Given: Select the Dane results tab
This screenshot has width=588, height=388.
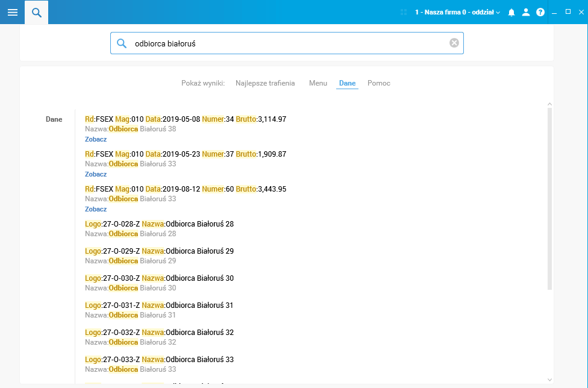Looking at the screenshot, I should click(x=347, y=83).
